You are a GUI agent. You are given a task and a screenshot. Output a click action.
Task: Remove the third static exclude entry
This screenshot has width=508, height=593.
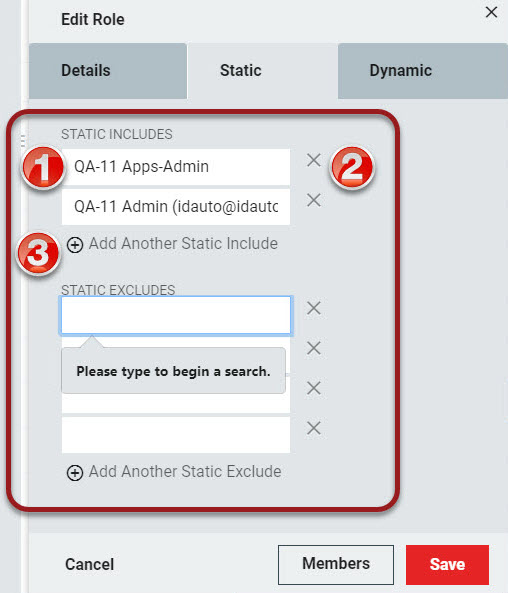(314, 388)
